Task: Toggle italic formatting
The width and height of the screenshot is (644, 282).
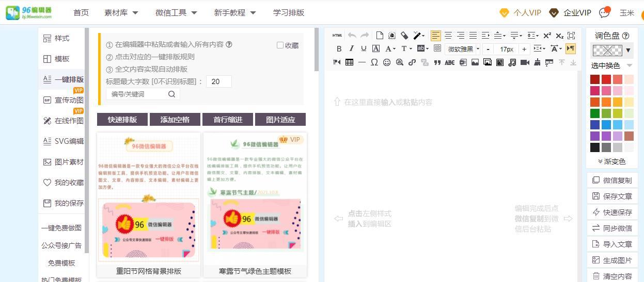Action: [x=351, y=49]
